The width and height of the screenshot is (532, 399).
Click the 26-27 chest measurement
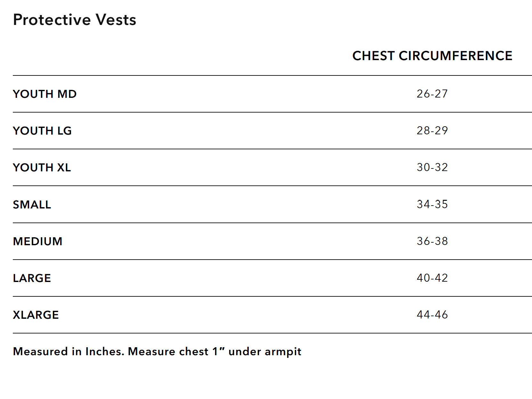click(x=432, y=94)
